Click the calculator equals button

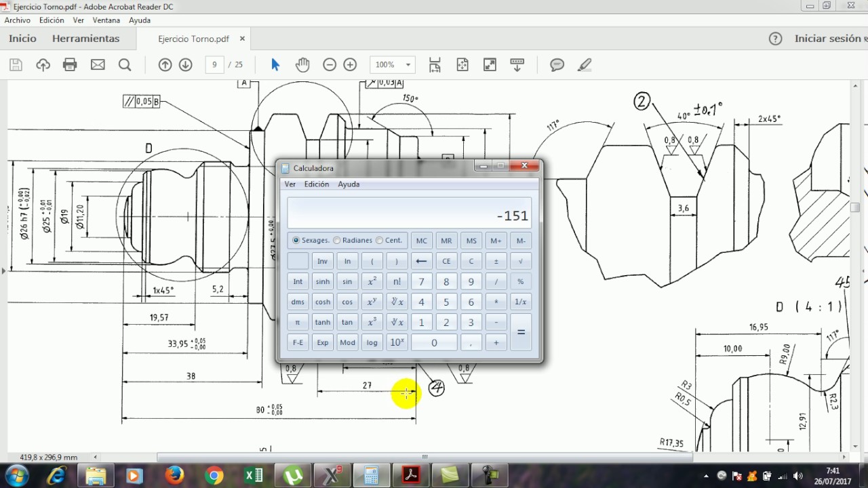[x=521, y=332]
